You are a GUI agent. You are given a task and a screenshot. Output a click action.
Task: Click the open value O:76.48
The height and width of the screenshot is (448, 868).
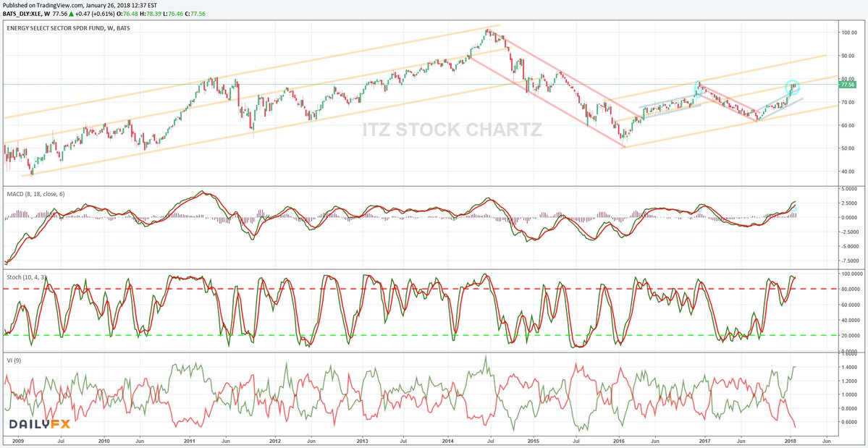point(127,13)
